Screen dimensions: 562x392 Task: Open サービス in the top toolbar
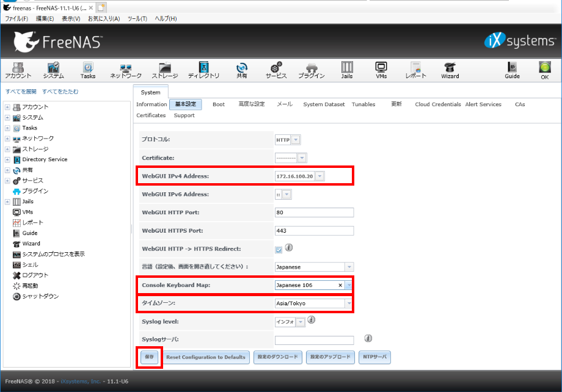(x=276, y=70)
